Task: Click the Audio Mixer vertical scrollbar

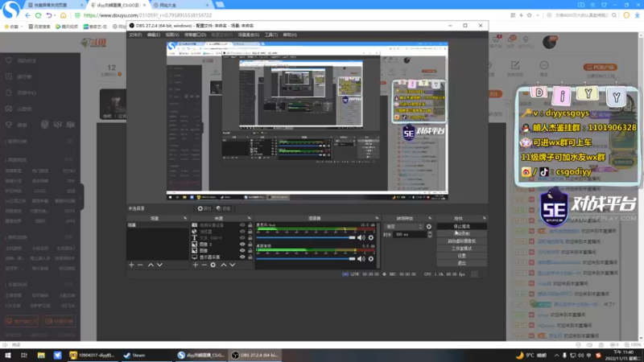Action: [x=378, y=245]
